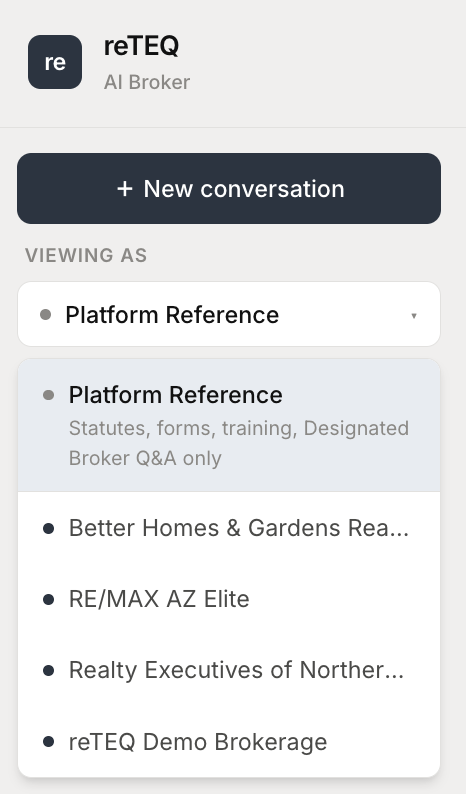Image resolution: width=466 pixels, height=794 pixels.
Task: Click the dark dot beside Realty Executives
Action: tap(49, 670)
